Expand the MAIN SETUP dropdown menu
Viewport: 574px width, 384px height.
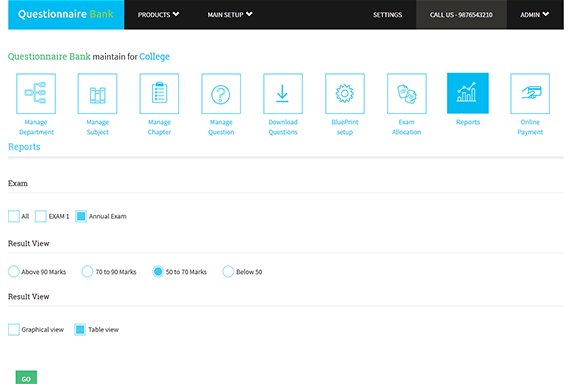(230, 15)
